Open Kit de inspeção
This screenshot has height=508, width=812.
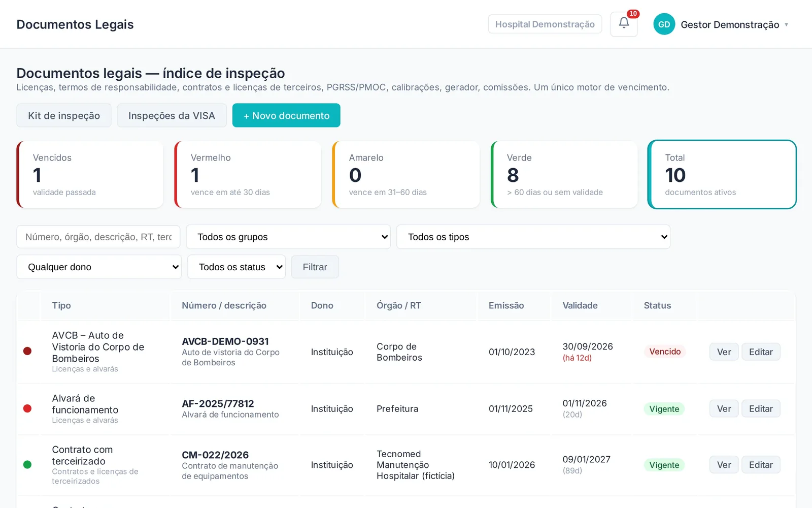point(64,115)
